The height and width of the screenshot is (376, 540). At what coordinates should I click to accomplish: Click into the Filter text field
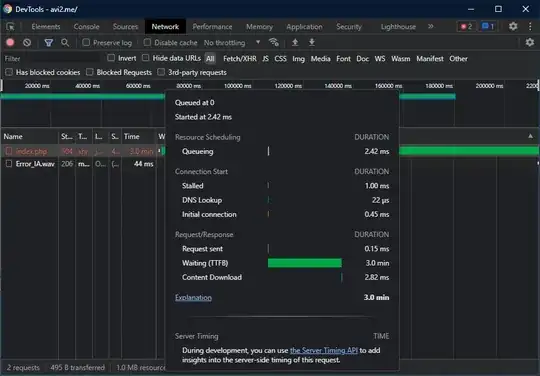[x=52, y=59]
